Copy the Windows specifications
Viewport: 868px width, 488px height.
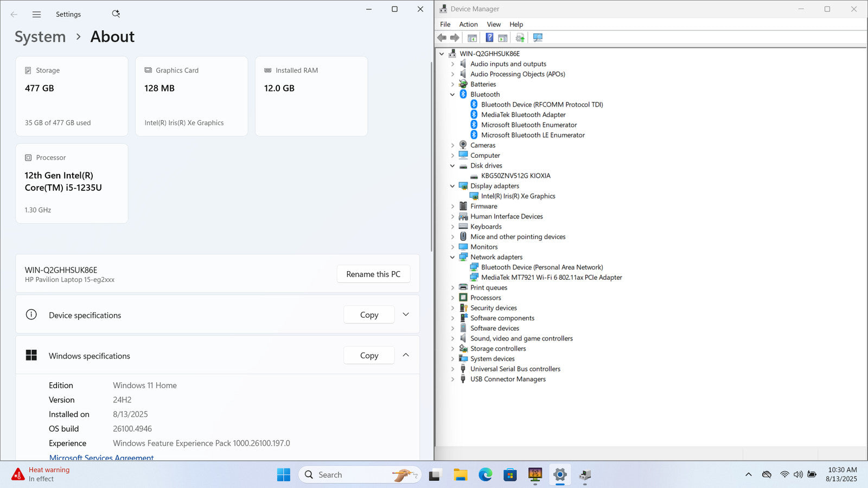click(369, 356)
